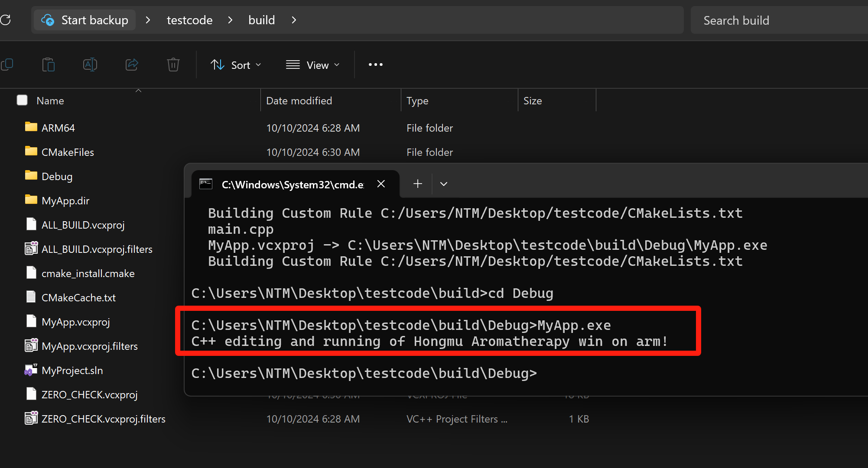Click the paste clipboard icon

(x=48, y=65)
